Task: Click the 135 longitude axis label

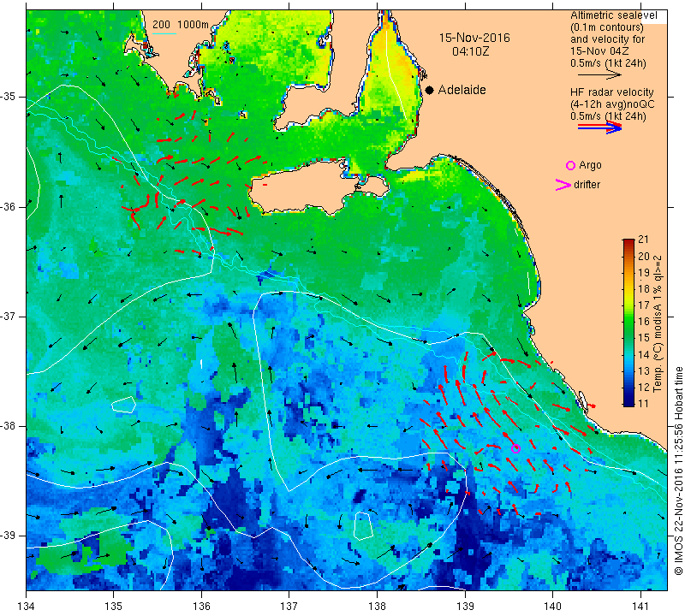Action: point(114,606)
